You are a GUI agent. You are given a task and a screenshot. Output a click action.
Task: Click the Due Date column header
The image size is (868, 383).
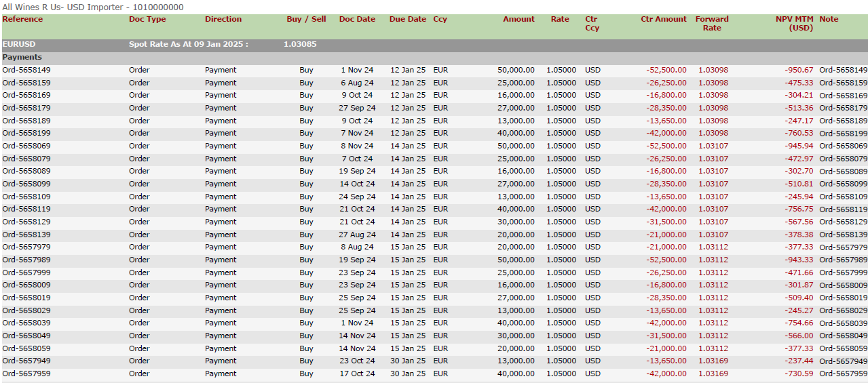pyautogui.click(x=408, y=19)
